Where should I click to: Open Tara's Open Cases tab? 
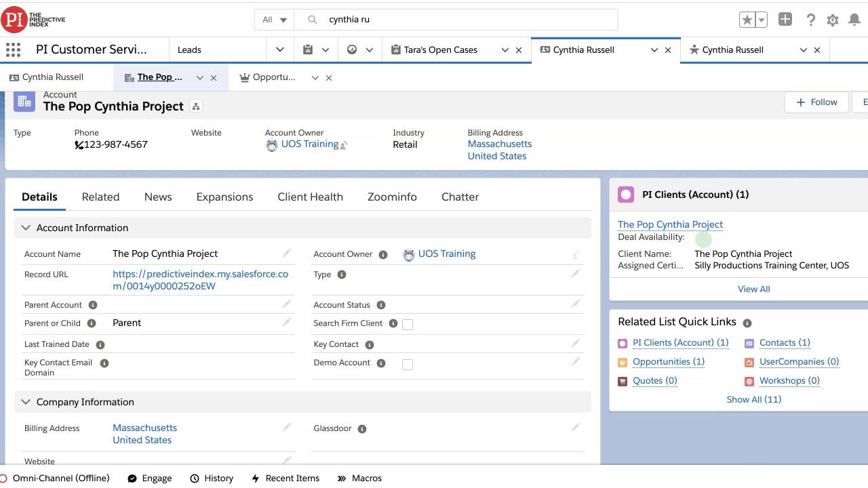[441, 49]
